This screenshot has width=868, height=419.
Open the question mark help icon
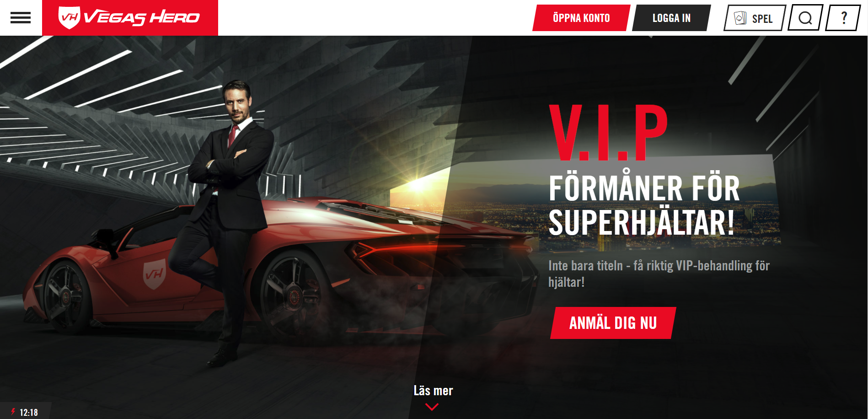coord(843,18)
